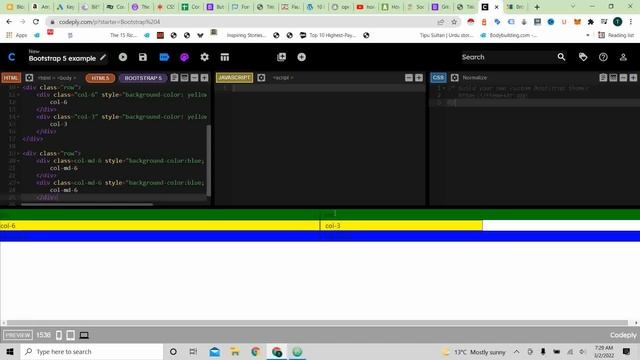
Task: Minimize the CSS editor panel
Action: tap(623, 78)
